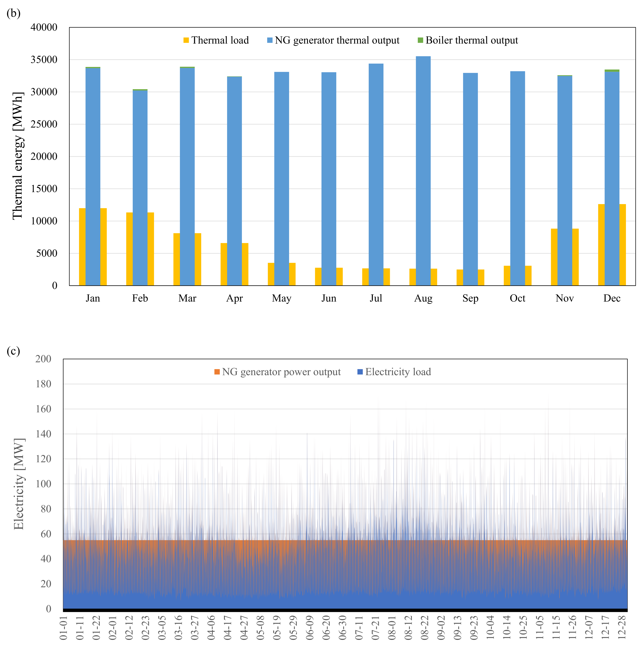
Task: Click the yellow January thermal load bar
Action: coord(82,247)
